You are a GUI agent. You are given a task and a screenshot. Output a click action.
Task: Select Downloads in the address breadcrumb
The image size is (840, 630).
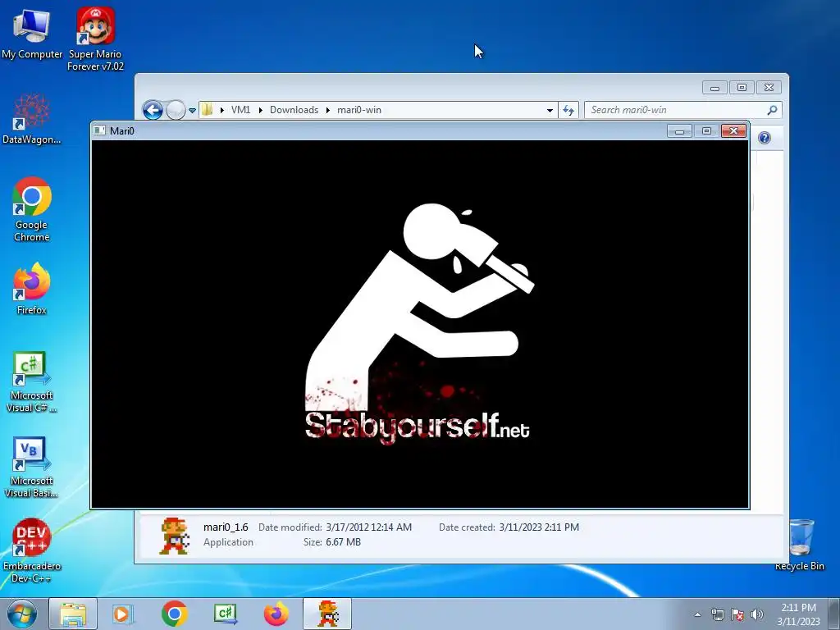pos(294,110)
